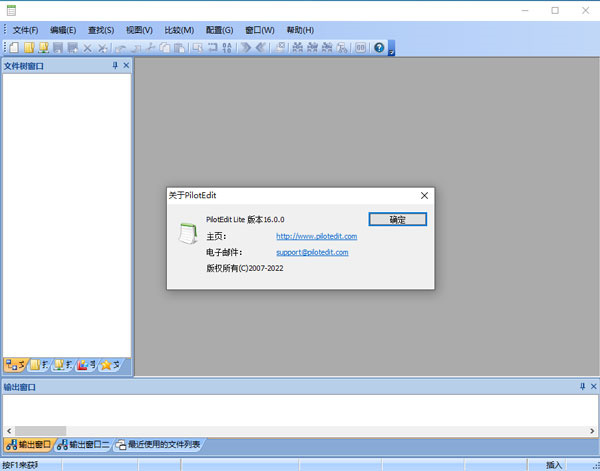
Task: Switch to the 输出窗口二 tab
Action: coord(82,444)
